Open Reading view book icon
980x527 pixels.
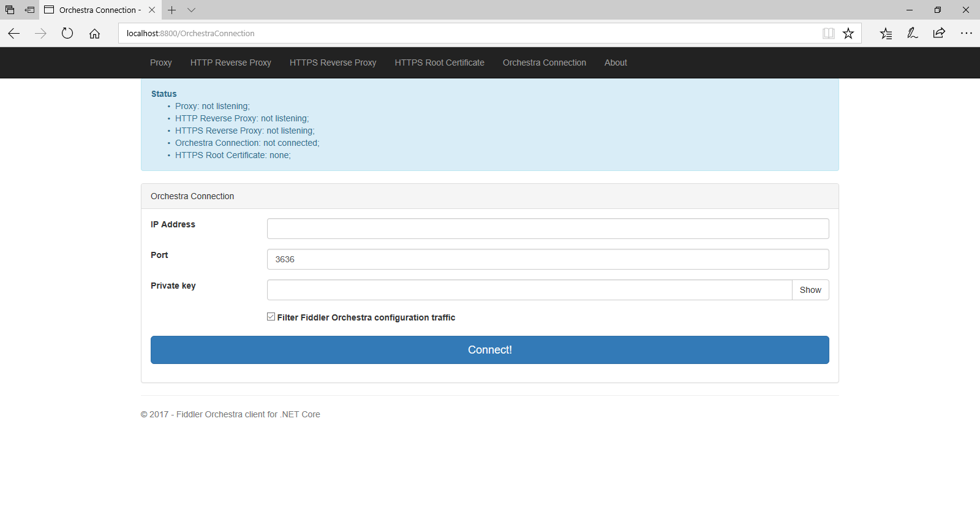click(828, 34)
